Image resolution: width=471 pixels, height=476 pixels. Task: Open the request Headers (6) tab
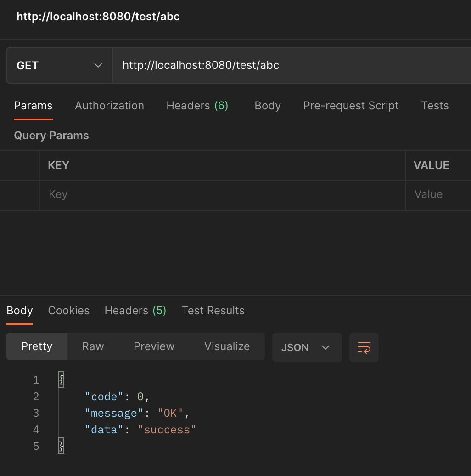[x=197, y=106]
